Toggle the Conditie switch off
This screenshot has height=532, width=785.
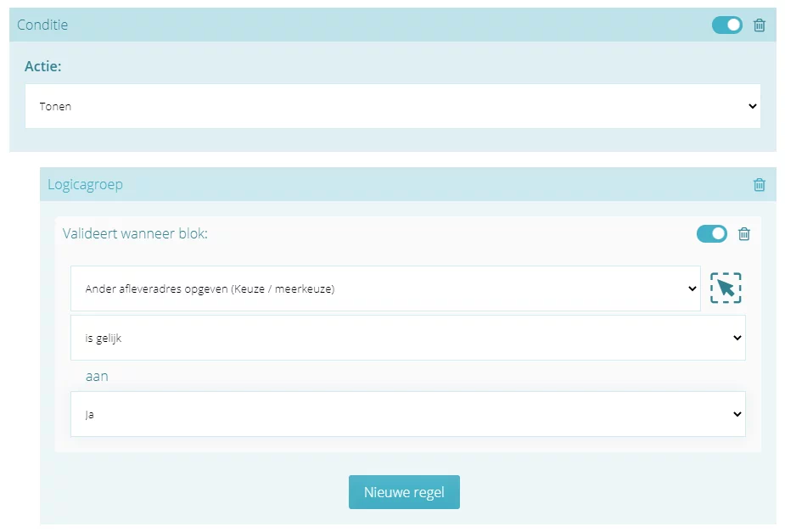click(x=727, y=25)
